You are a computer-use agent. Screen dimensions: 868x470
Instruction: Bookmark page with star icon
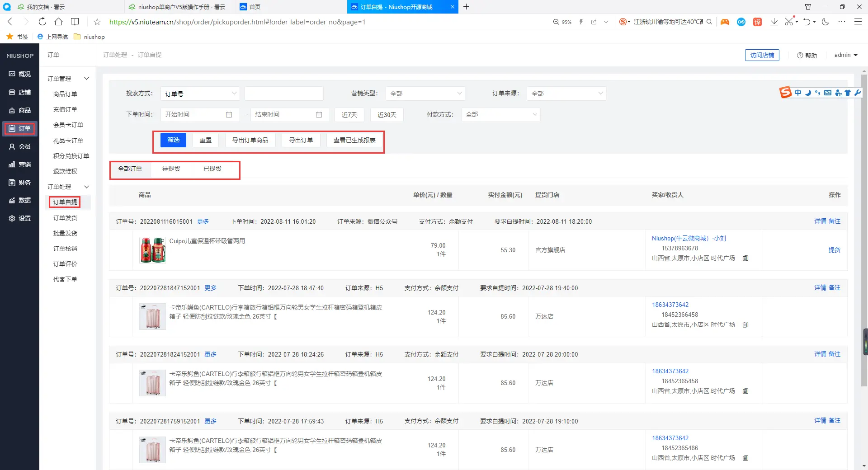point(97,22)
